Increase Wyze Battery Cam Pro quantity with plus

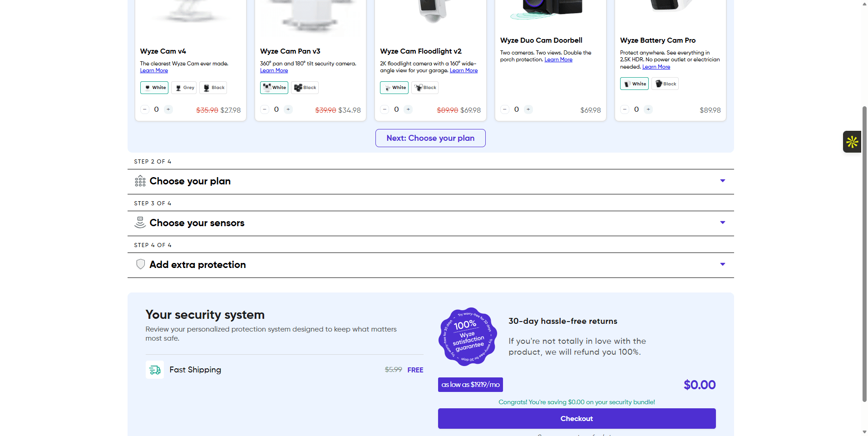(x=648, y=109)
